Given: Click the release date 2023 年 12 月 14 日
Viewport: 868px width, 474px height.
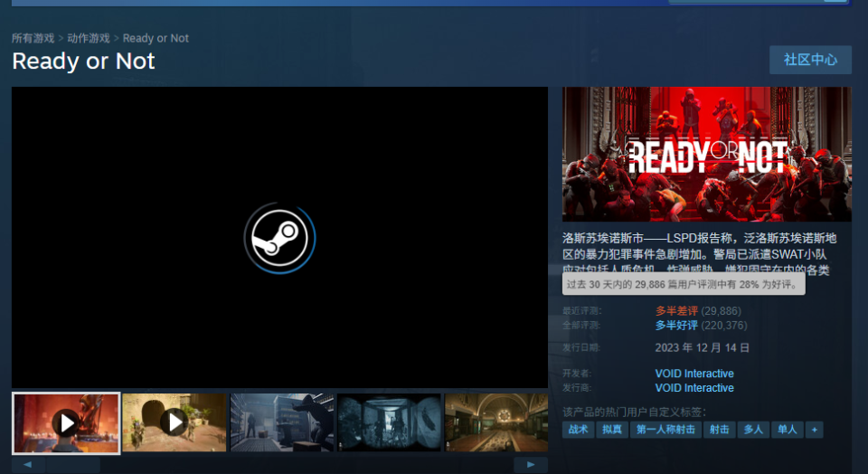Looking at the screenshot, I should click(x=702, y=347).
